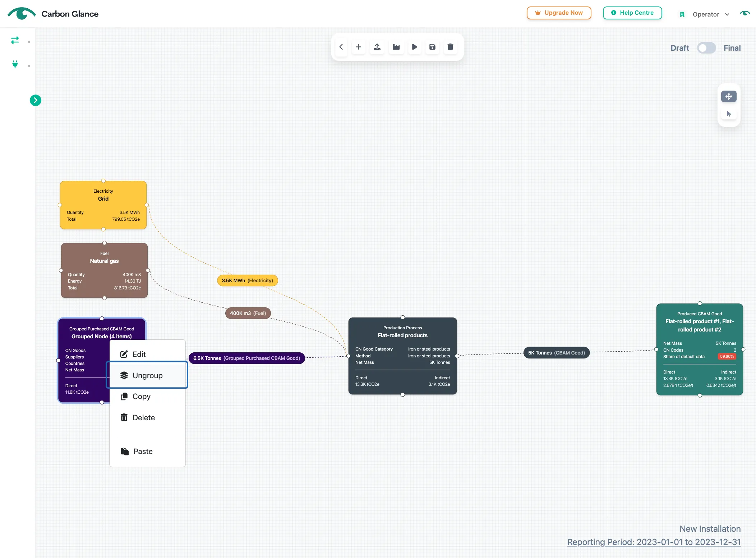Click the swap arrows sidebar icon
Image resolution: width=756 pixels, height=558 pixels.
(15, 40)
